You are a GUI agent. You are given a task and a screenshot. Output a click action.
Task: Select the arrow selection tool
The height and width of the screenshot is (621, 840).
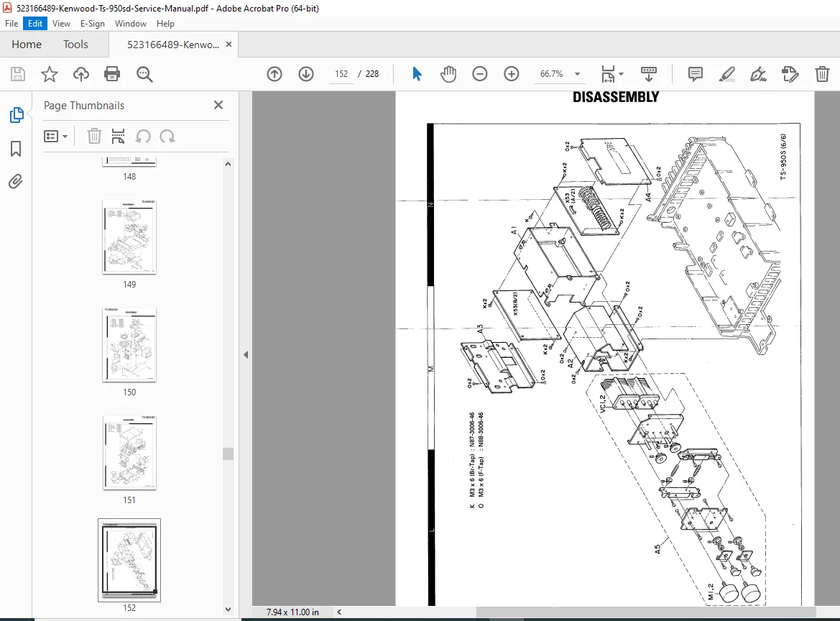417,74
